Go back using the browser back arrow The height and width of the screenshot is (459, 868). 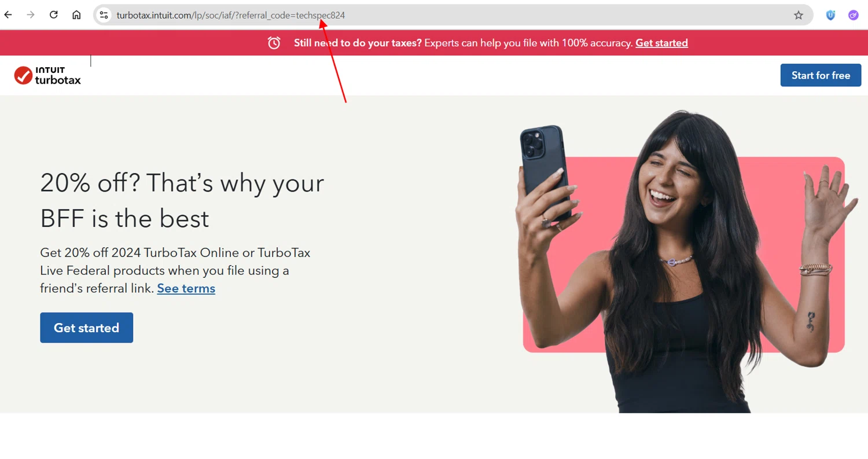(x=8, y=15)
